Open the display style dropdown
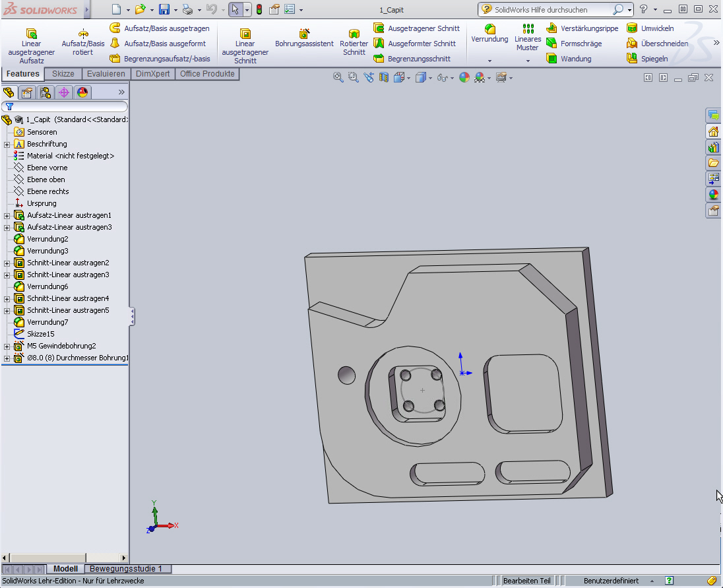723x588 pixels. click(x=430, y=79)
